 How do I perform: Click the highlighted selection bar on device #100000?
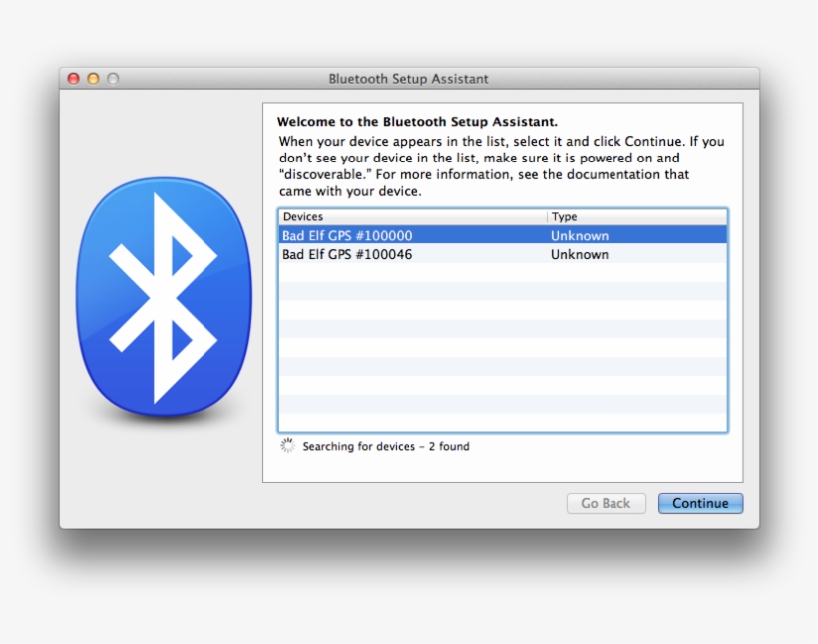[x=499, y=236]
